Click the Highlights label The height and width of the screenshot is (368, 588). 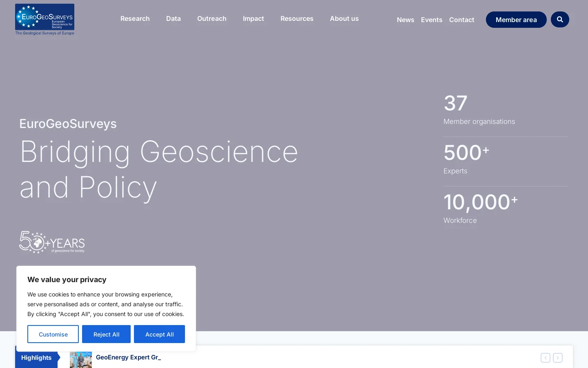pyautogui.click(x=36, y=357)
